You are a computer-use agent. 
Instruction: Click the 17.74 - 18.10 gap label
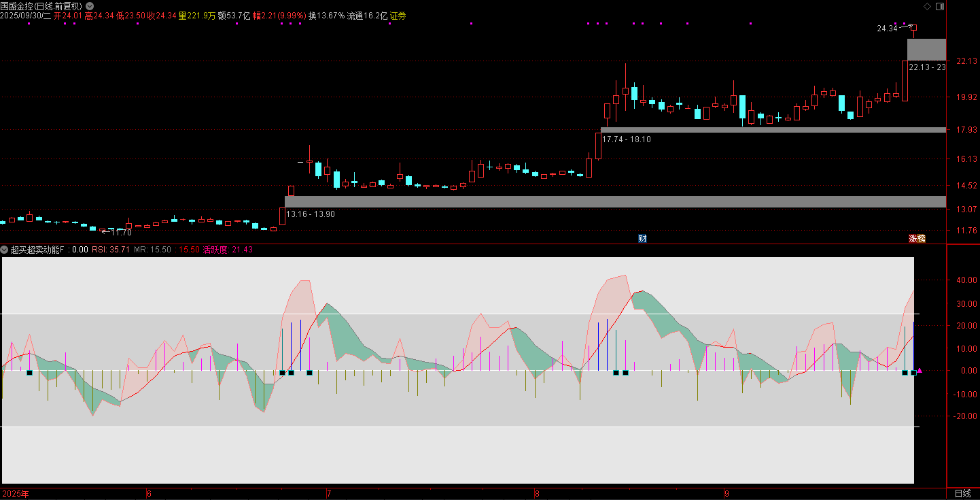[x=627, y=139]
